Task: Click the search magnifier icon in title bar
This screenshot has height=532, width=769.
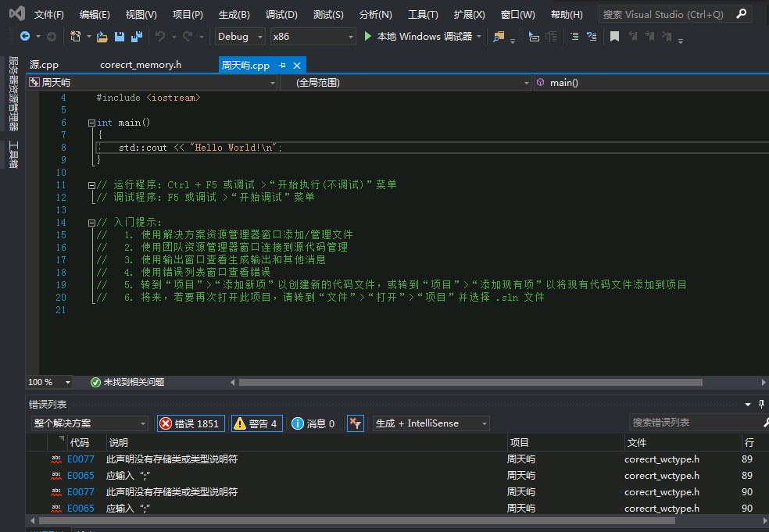Action: 742,14
